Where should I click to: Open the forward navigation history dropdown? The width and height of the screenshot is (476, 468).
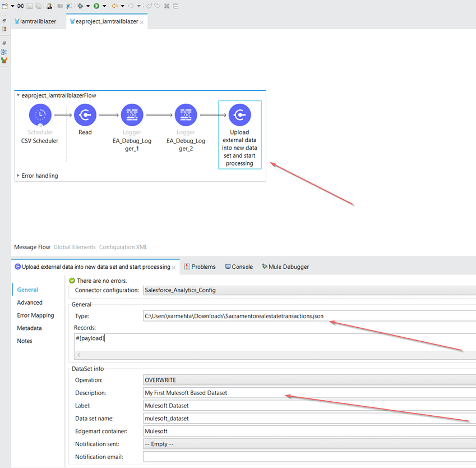click(x=138, y=6)
